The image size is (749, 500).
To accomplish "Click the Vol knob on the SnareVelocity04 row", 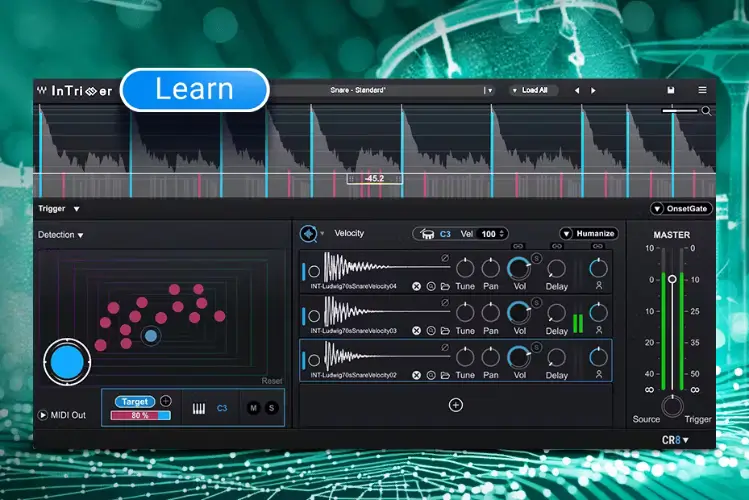I will [x=519, y=268].
